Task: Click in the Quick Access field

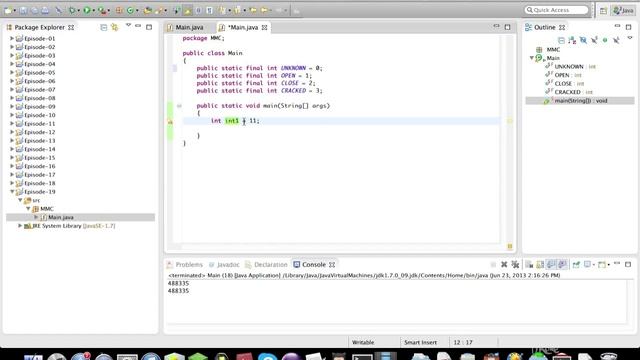Action: tap(557, 10)
